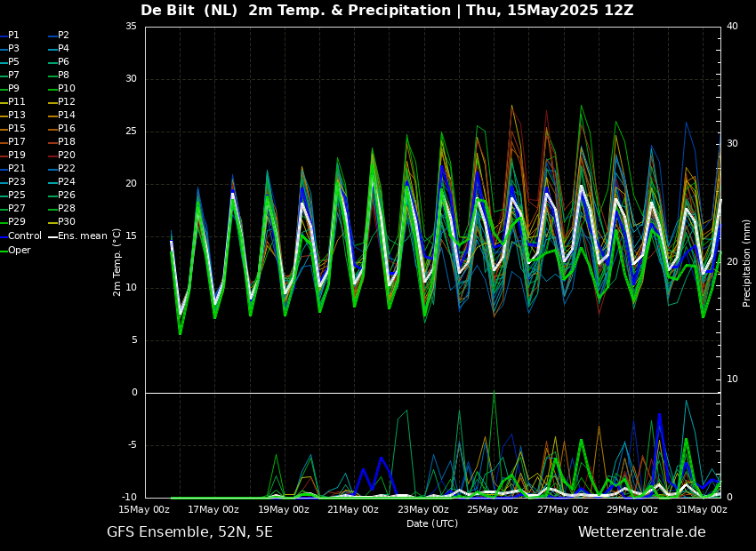756x551 pixels.
Task: Click the Precipitation (mm) axis title
Action: 747,262
